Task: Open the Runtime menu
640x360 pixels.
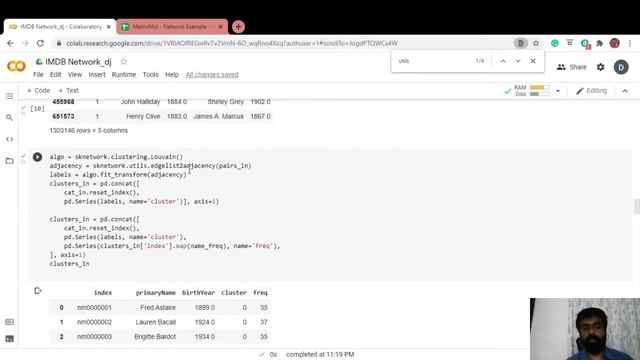Action: point(124,75)
